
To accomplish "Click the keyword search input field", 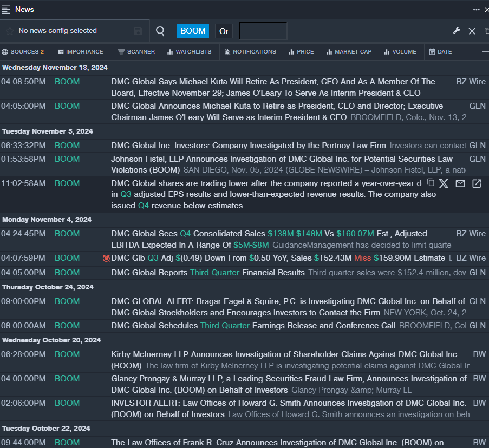I will pyautogui.click(x=263, y=31).
